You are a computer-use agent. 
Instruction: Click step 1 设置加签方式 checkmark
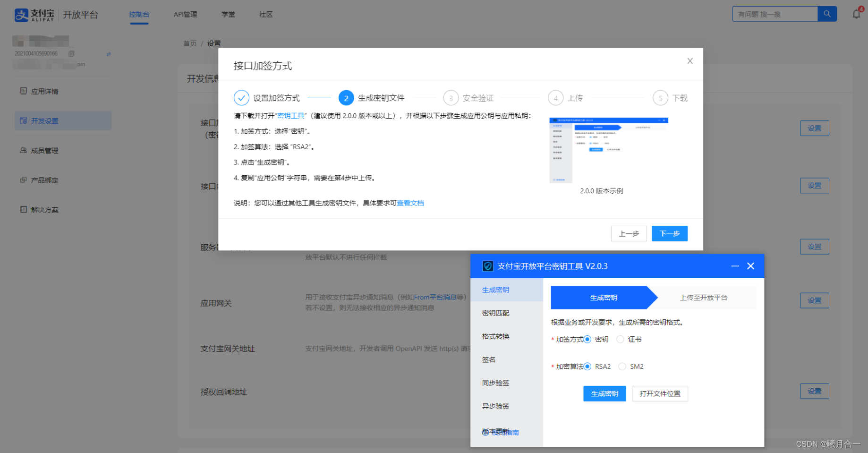click(241, 98)
